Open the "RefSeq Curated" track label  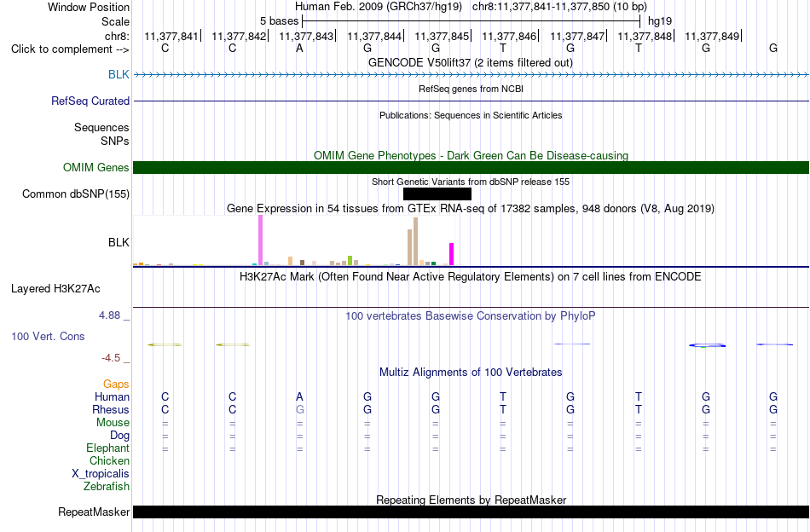(x=90, y=101)
